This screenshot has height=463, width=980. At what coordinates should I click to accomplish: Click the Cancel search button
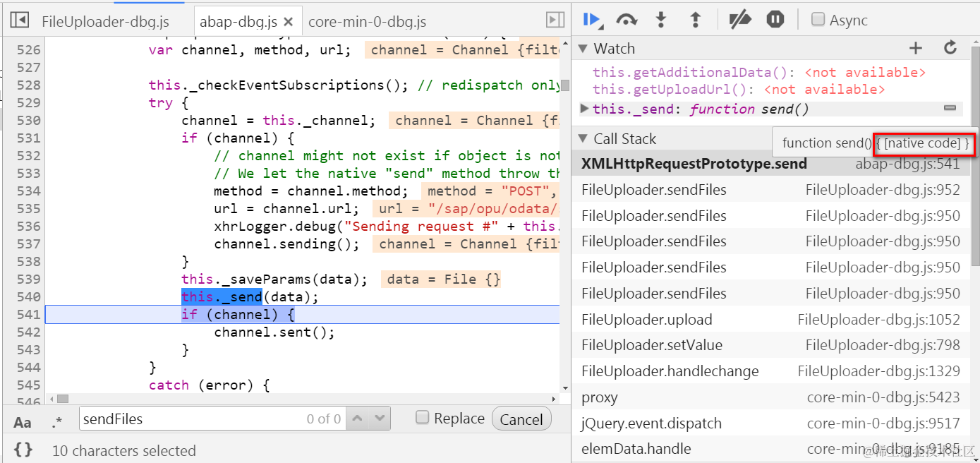(521, 418)
